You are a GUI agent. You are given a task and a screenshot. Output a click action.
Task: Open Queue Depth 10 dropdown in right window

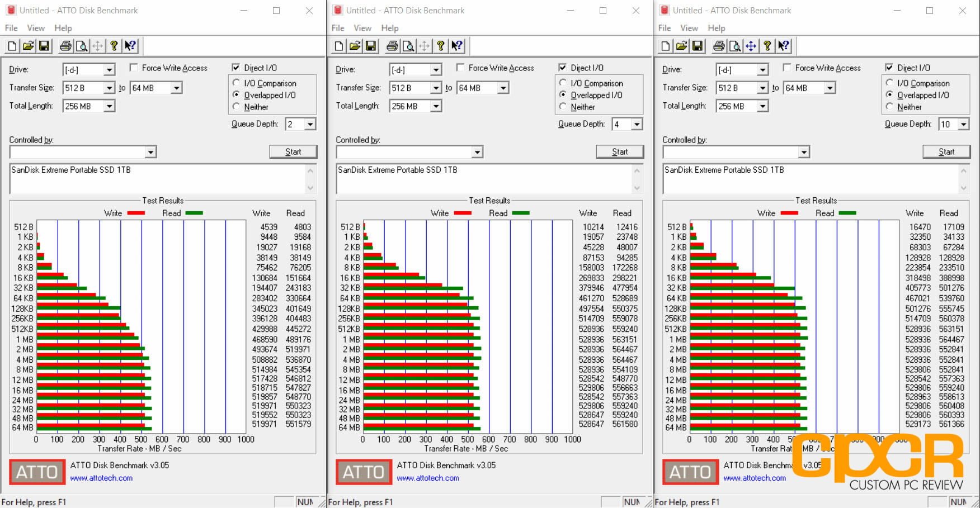(964, 124)
